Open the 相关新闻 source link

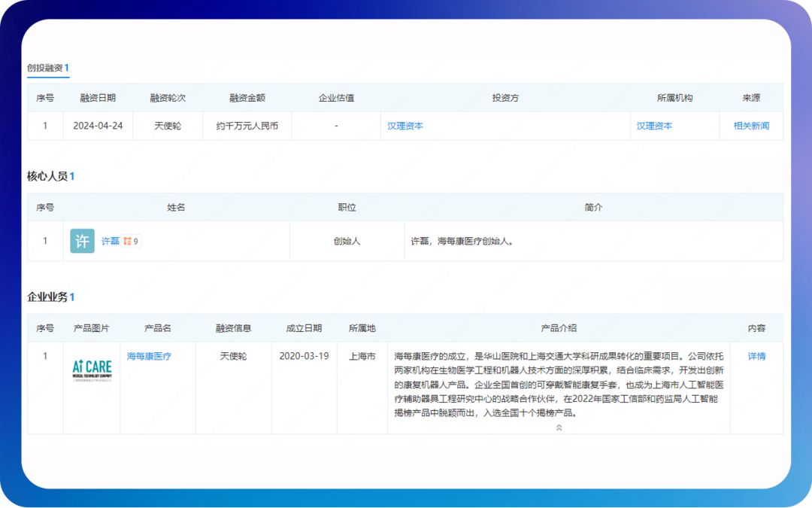751,126
